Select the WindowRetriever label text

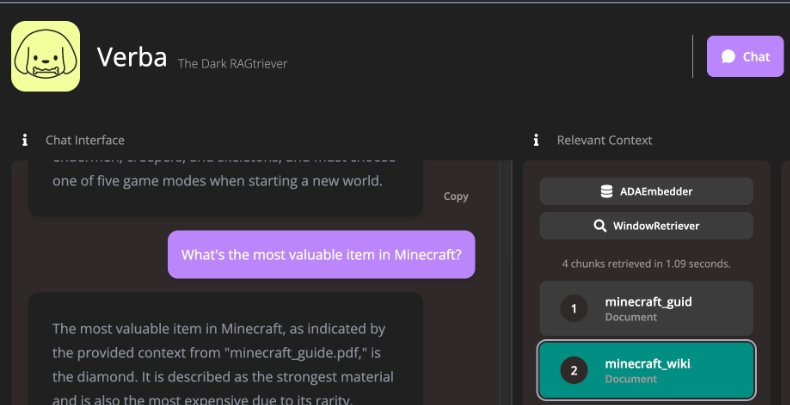656,226
